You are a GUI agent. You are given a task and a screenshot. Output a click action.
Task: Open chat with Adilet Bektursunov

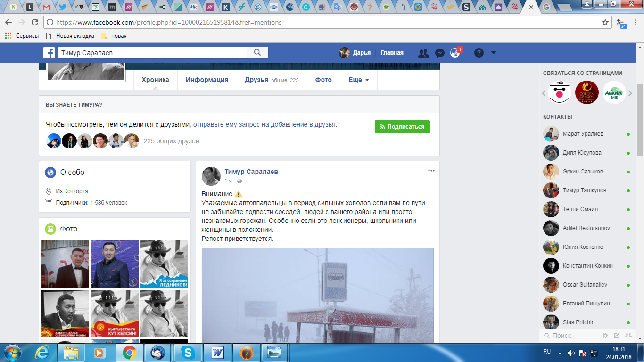point(587,228)
